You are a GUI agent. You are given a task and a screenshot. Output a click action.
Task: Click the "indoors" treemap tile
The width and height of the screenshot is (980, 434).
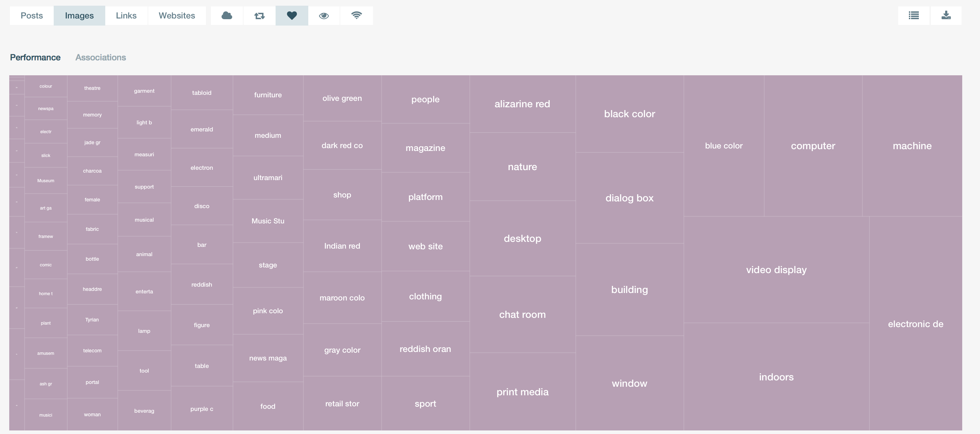[x=776, y=377]
